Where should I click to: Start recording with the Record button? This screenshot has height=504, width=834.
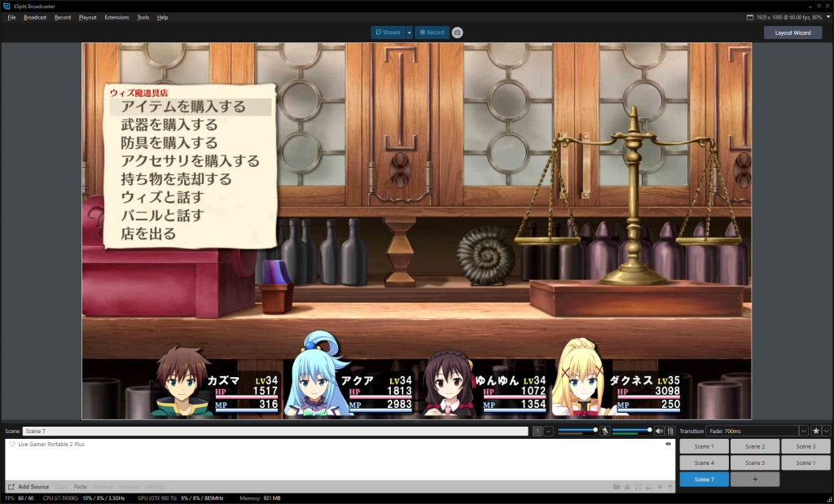click(x=432, y=33)
